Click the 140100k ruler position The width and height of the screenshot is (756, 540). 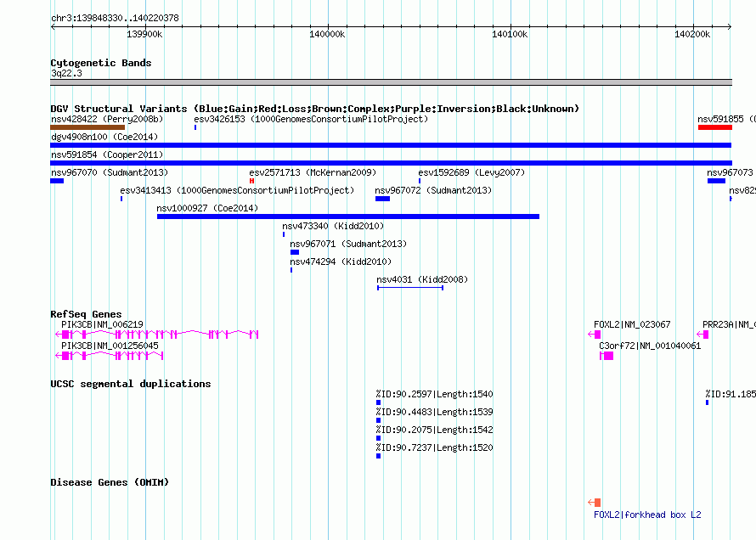(511, 34)
